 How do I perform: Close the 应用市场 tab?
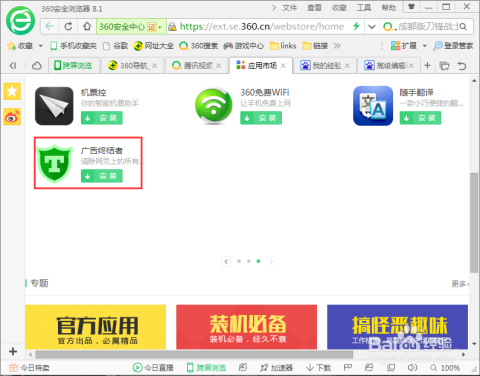pos(283,66)
